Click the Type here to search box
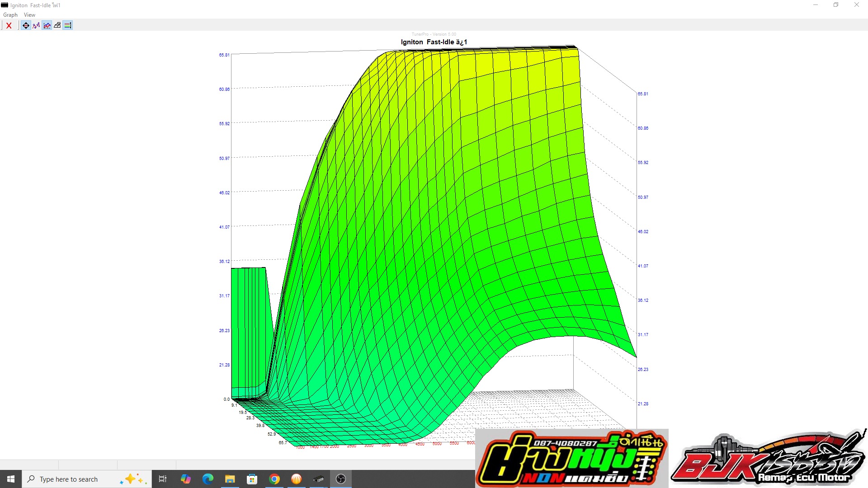 tap(86, 479)
